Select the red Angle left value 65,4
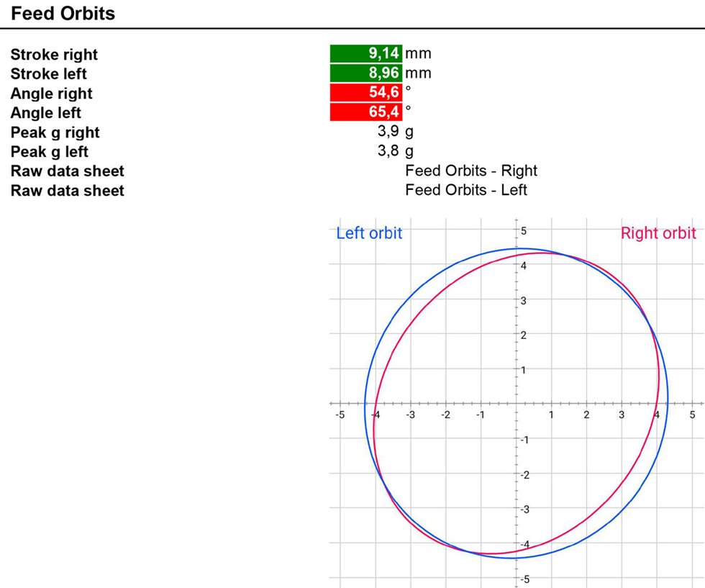This screenshot has width=705, height=588. click(x=366, y=112)
